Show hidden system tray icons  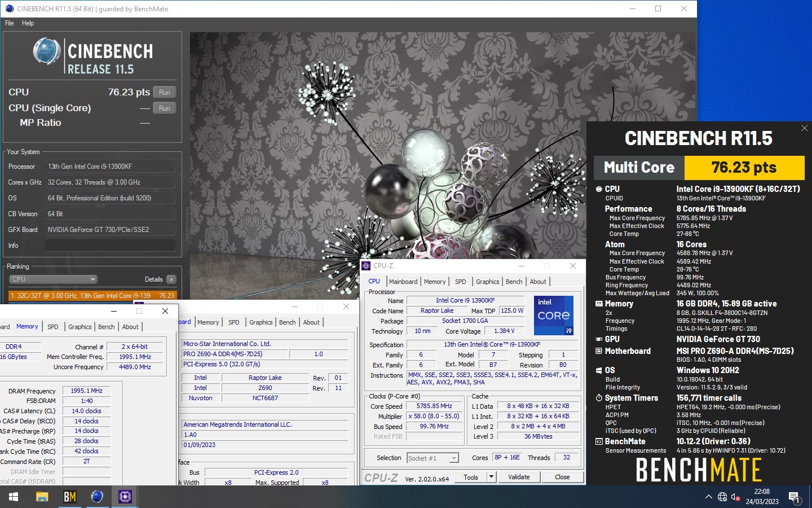(708, 497)
